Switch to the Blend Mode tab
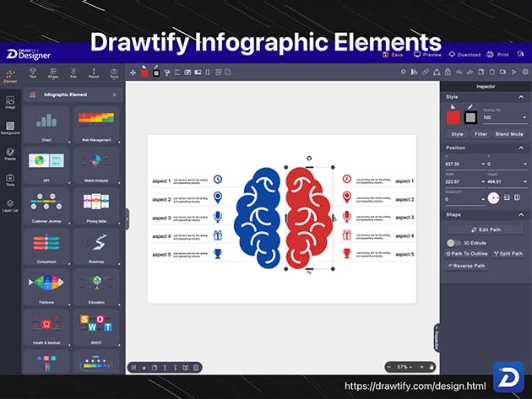This screenshot has height=399, width=532. tap(509, 134)
